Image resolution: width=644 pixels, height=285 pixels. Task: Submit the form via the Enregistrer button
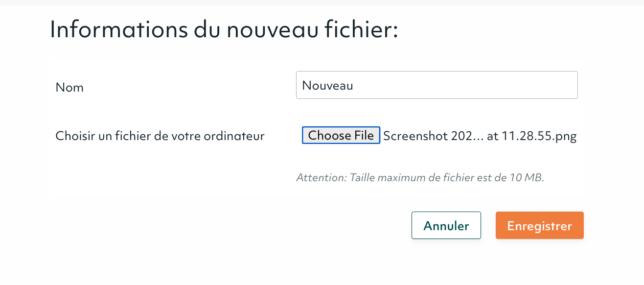[539, 225]
